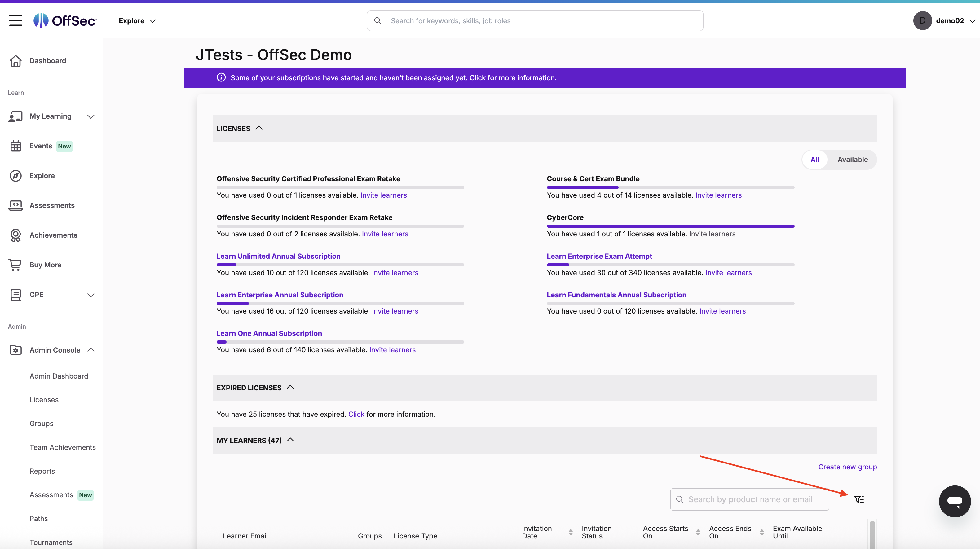Switch licenses view to Available

853,159
